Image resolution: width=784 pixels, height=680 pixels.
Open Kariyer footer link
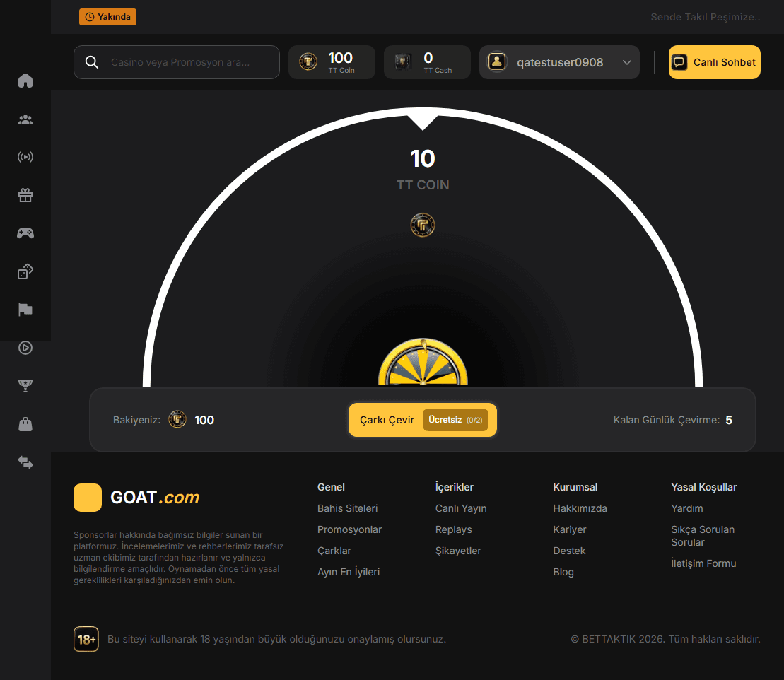[x=570, y=529]
